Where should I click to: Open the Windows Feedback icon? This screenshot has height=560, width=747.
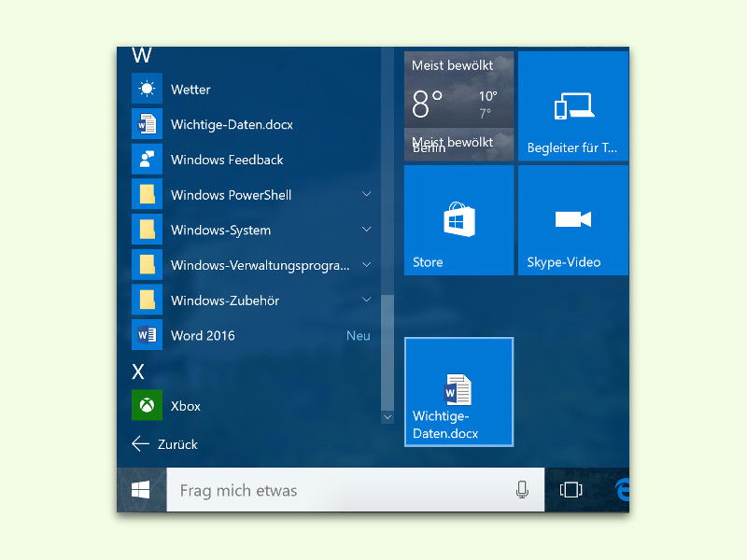[x=147, y=159]
